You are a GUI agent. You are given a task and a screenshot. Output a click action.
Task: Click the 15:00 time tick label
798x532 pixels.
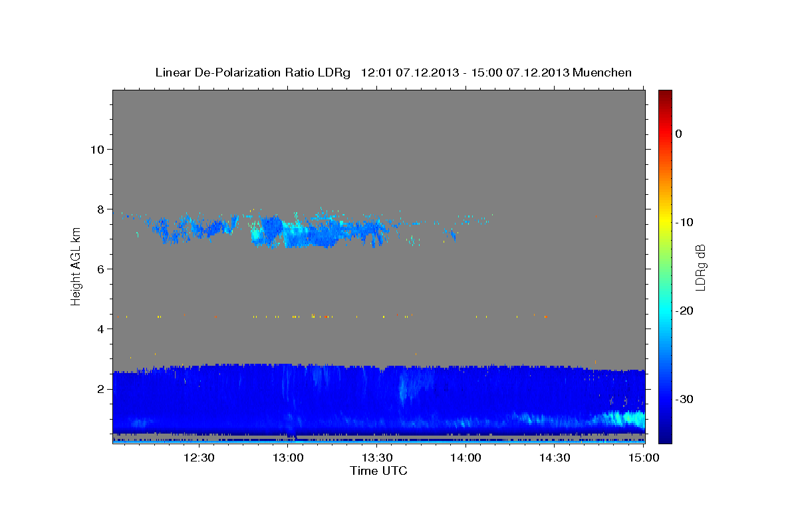click(x=643, y=458)
